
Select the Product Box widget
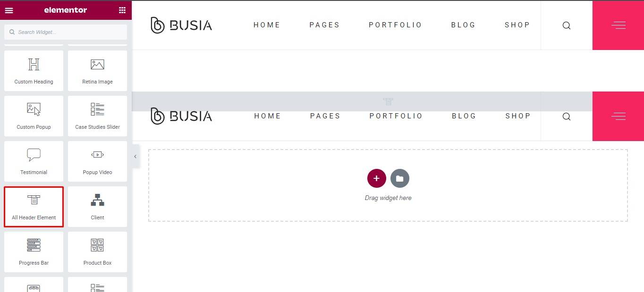97,252
